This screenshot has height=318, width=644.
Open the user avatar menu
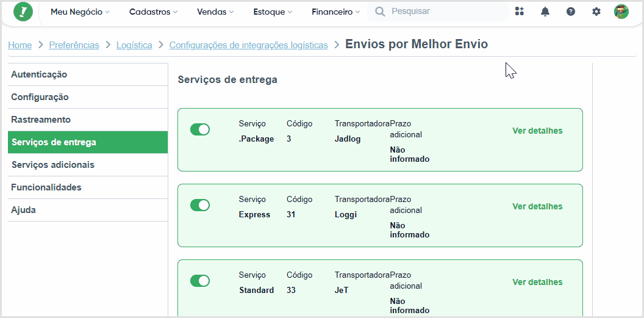pyautogui.click(x=621, y=12)
